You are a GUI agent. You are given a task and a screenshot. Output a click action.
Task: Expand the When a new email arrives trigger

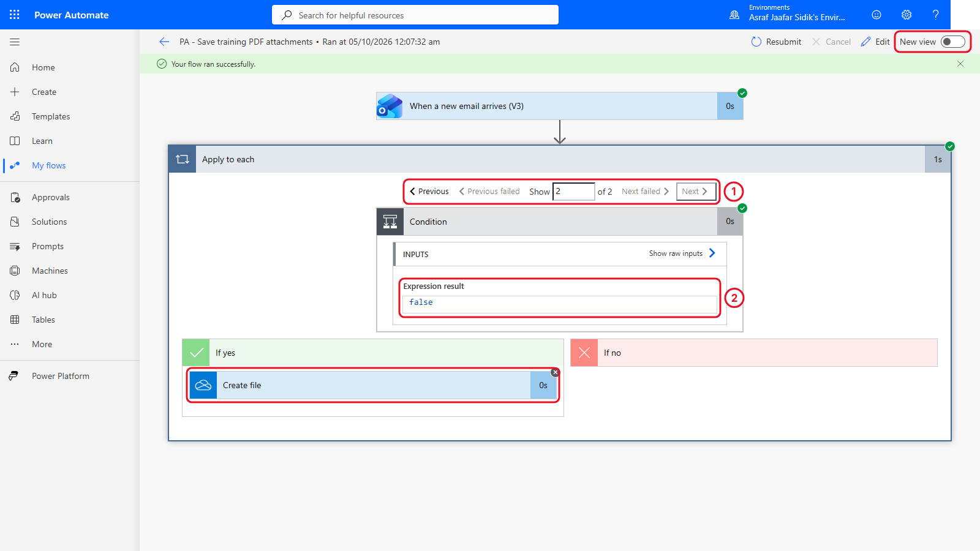pyautogui.click(x=560, y=106)
